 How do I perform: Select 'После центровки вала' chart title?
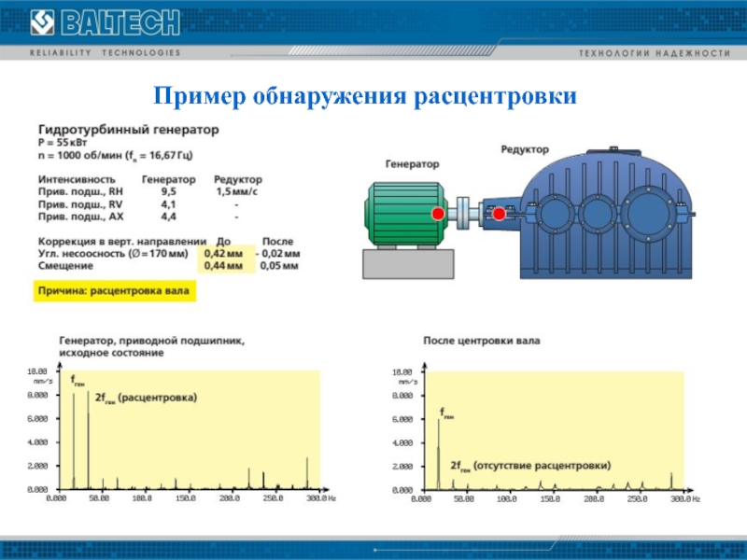(482, 341)
